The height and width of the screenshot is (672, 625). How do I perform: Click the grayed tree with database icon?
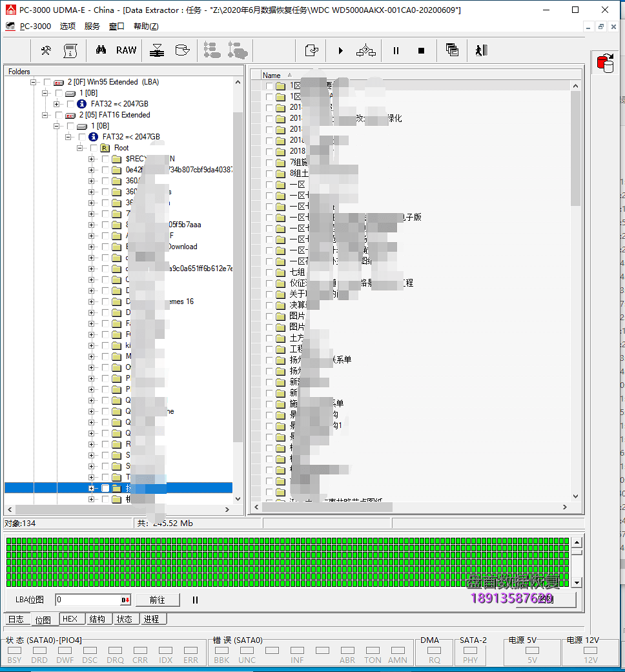click(238, 50)
